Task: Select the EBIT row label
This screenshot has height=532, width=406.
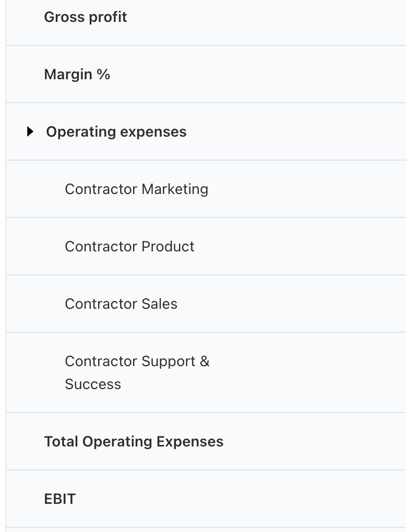Action: [59, 499]
